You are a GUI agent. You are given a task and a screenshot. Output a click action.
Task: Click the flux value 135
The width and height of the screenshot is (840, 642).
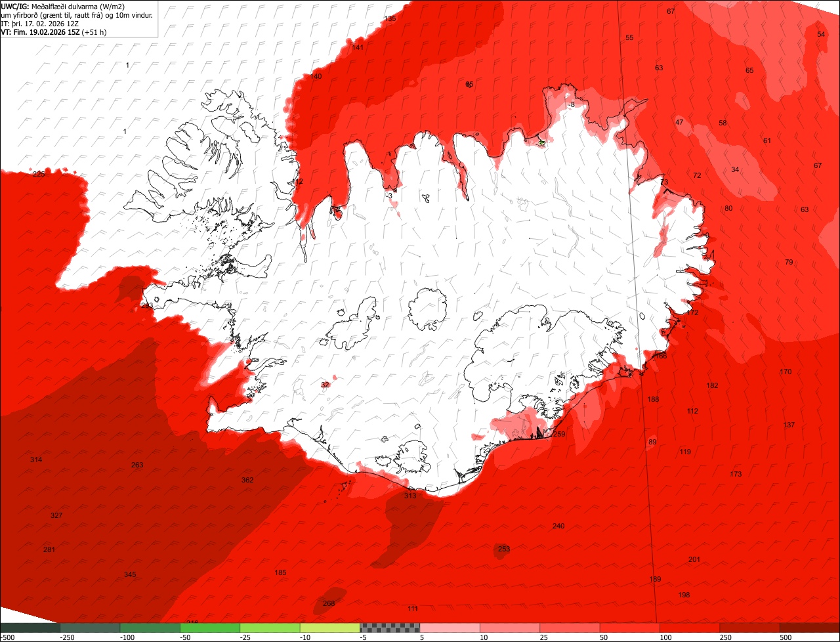pyautogui.click(x=390, y=18)
